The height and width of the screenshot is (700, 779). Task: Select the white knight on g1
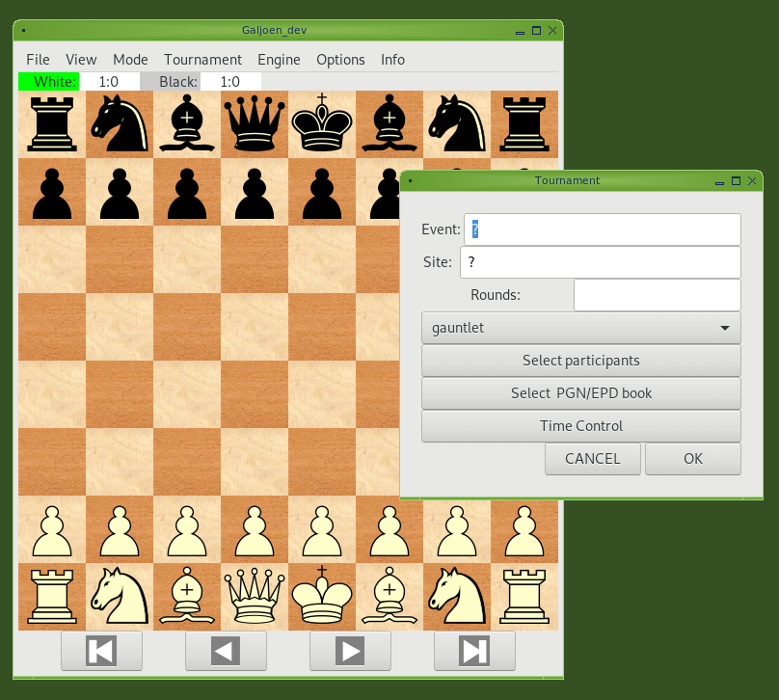click(x=457, y=597)
